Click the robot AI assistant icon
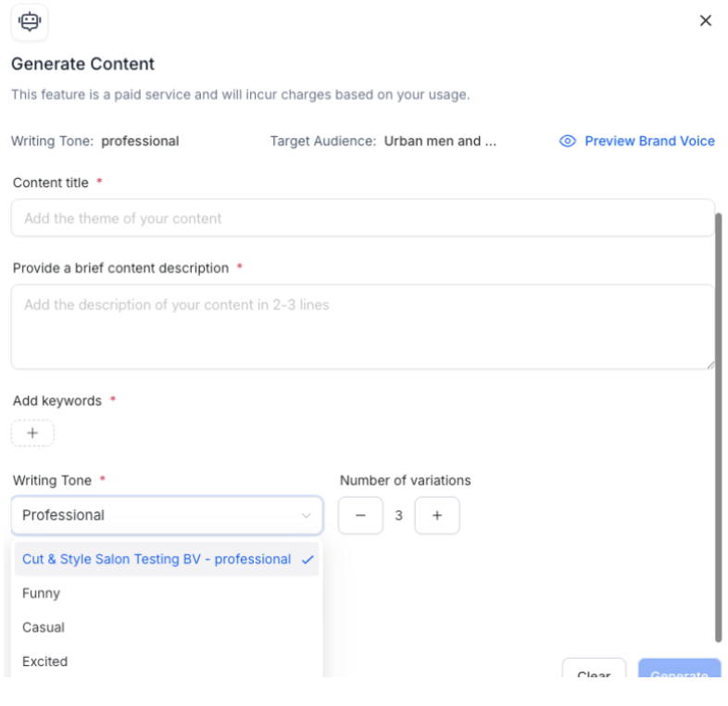This screenshot has width=728, height=706. point(30,21)
